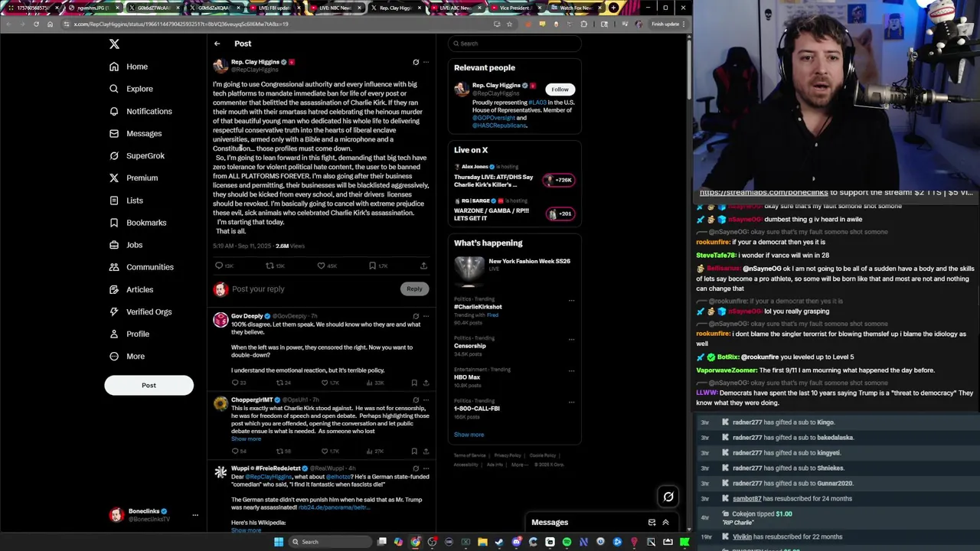Click Show more on ChoppergirlMT reply

point(246,439)
